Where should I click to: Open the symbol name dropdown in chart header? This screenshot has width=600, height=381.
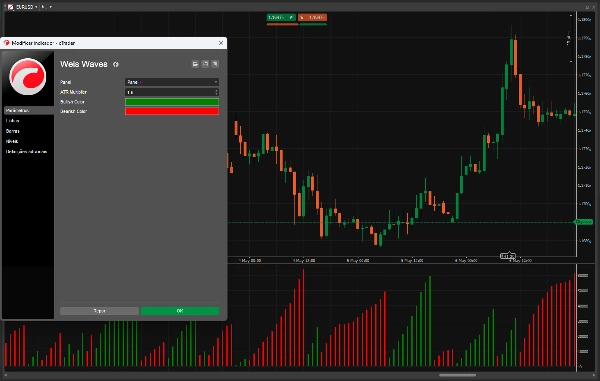pos(26,7)
